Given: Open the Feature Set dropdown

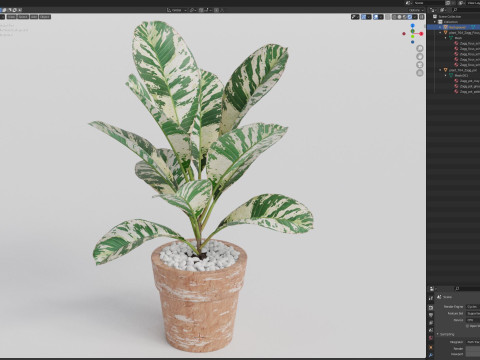Looking at the screenshot, I should click(x=473, y=313).
